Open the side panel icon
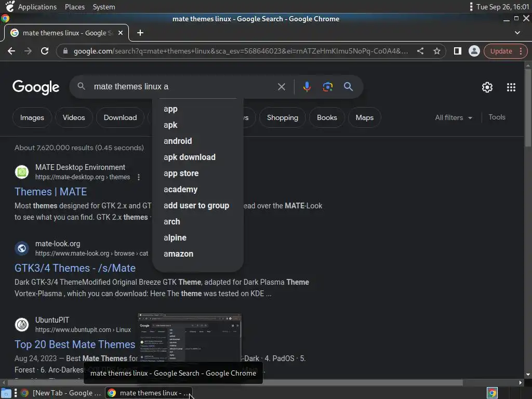Screen dimensions: 532x399 (457, 51)
